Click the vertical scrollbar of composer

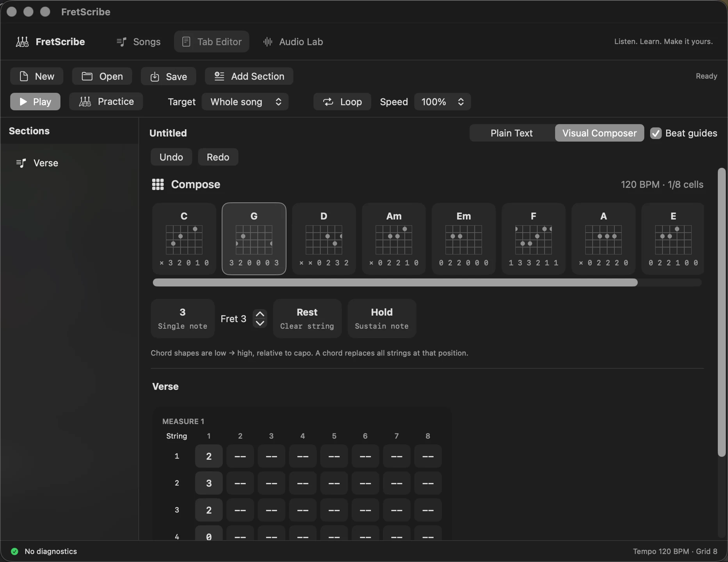[x=722, y=312]
